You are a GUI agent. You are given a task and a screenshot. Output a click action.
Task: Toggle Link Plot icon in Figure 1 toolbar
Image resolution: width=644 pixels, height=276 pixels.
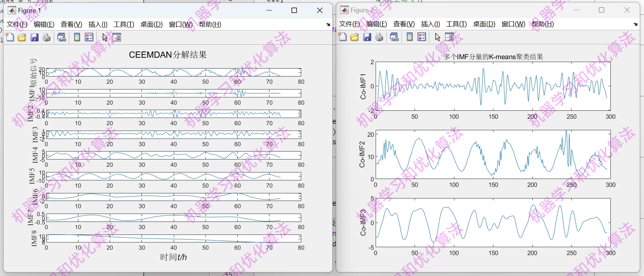(62, 37)
